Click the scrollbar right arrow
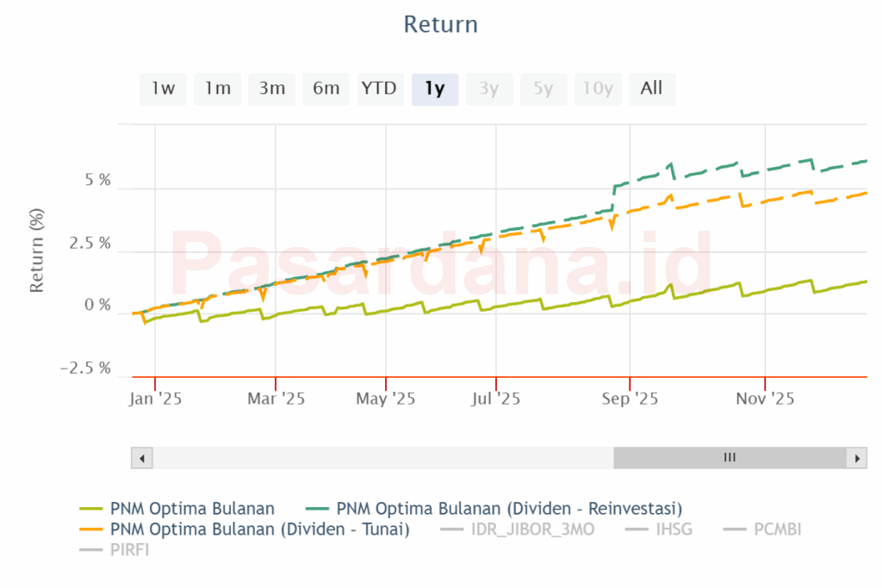Screen dimensions: 882x588 [x=856, y=458]
